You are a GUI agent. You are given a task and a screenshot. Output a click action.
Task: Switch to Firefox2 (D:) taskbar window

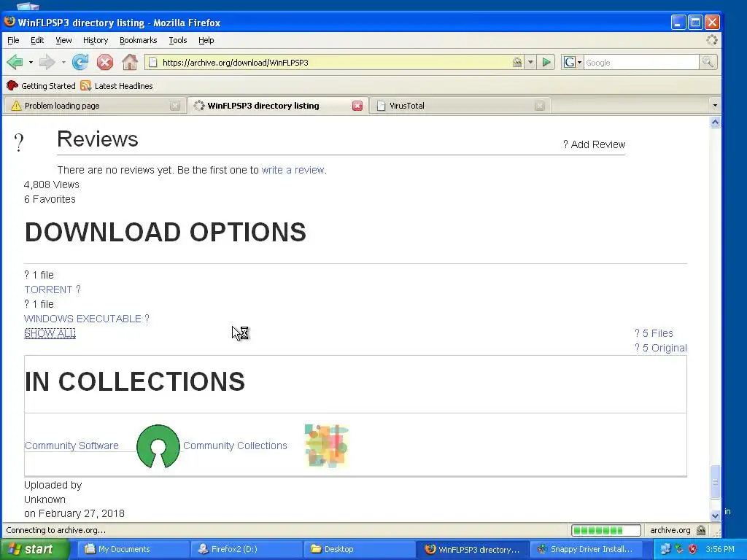tap(246, 549)
